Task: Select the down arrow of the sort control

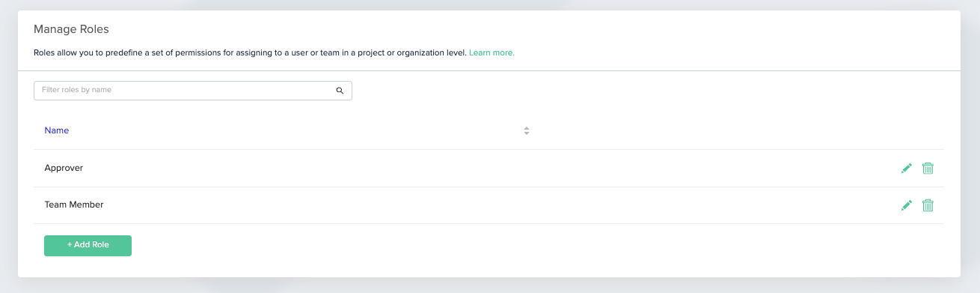Action: click(527, 133)
